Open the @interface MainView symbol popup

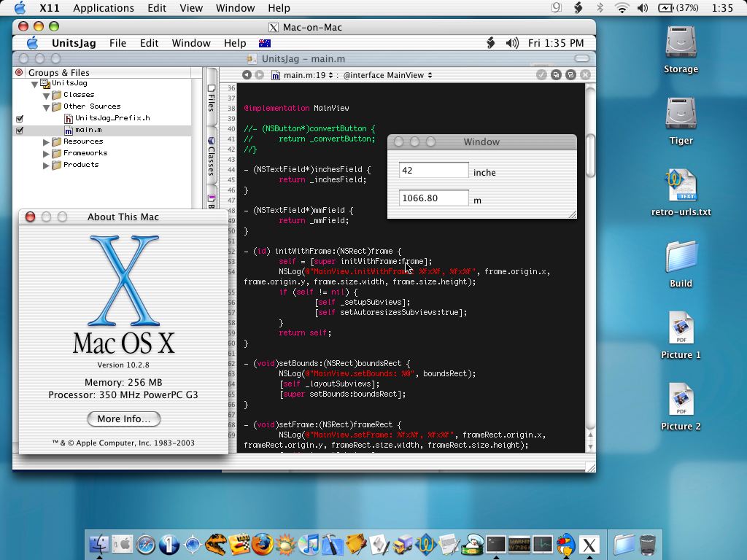point(387,75)
